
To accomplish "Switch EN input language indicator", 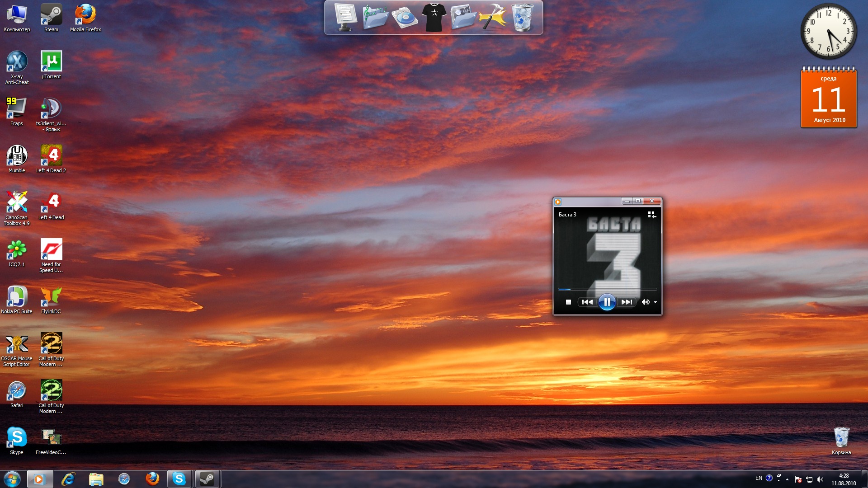I will (x=759, y=478).
